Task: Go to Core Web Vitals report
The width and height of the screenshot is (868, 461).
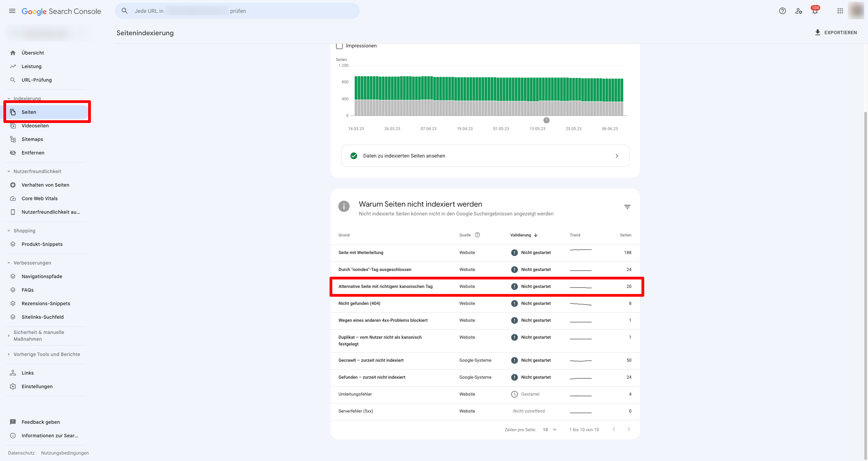Action: point(39,198)
